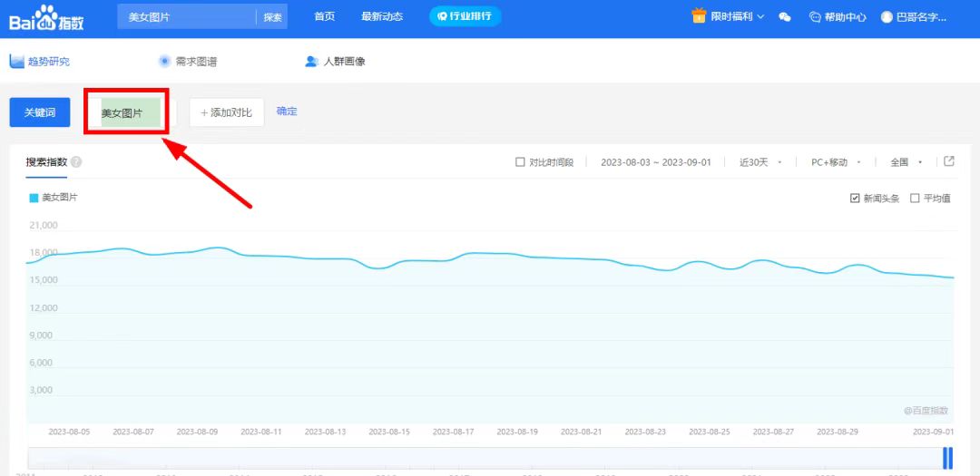Screen dimensions: 980x476
Task: Open 行业排行 in top navigation
Action: pyautogui.click(x=465, y=16)
